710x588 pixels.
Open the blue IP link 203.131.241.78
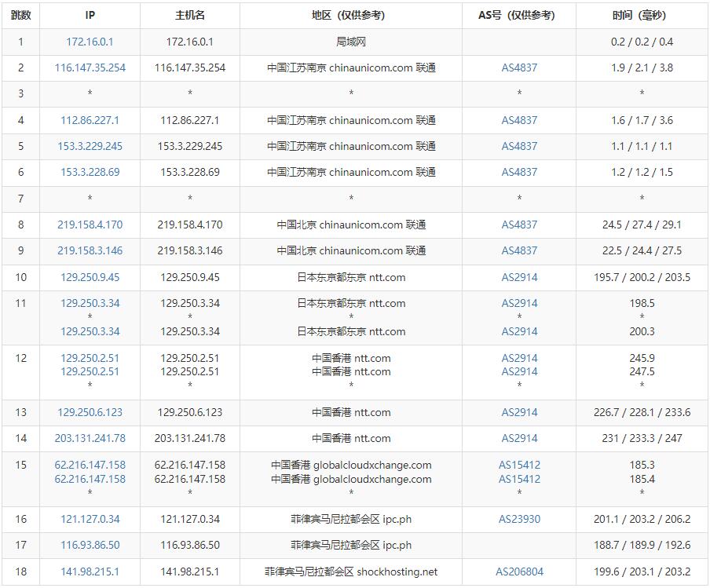click(90, 438)
